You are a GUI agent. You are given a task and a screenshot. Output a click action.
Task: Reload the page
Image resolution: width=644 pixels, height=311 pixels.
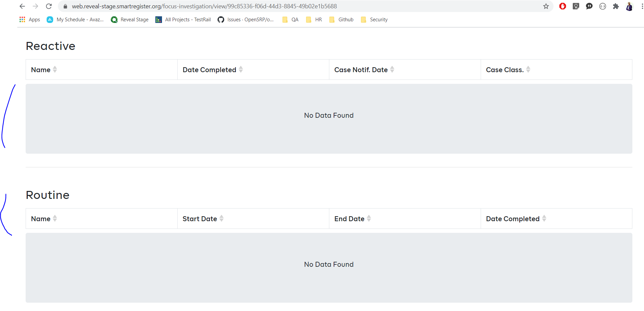coord(49,6)
